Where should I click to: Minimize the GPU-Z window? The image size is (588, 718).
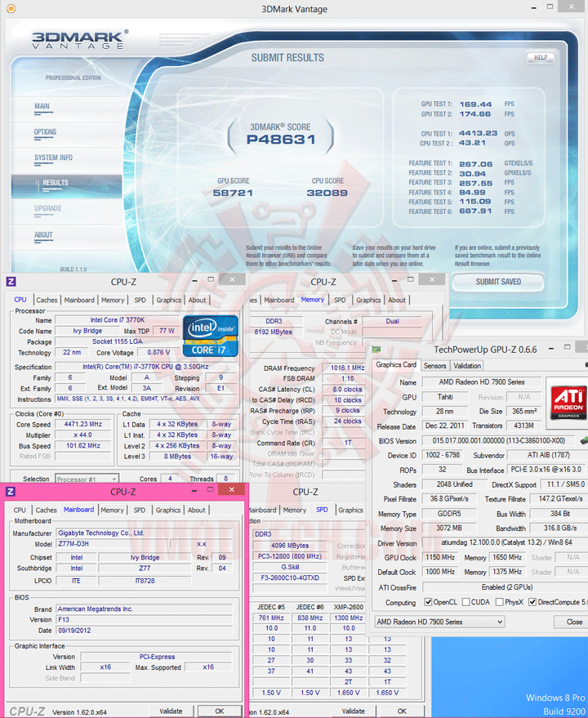(551, 349)
